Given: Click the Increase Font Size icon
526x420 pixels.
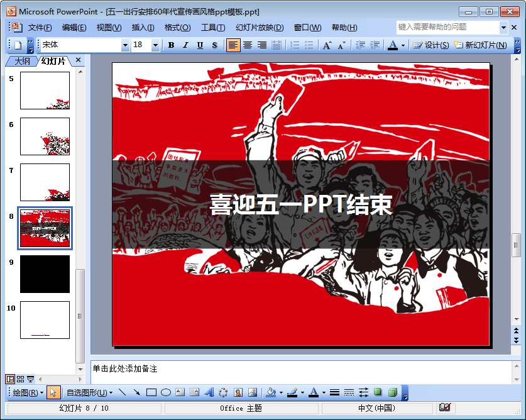Looking at the screenshot, I should tap(327, 45).
